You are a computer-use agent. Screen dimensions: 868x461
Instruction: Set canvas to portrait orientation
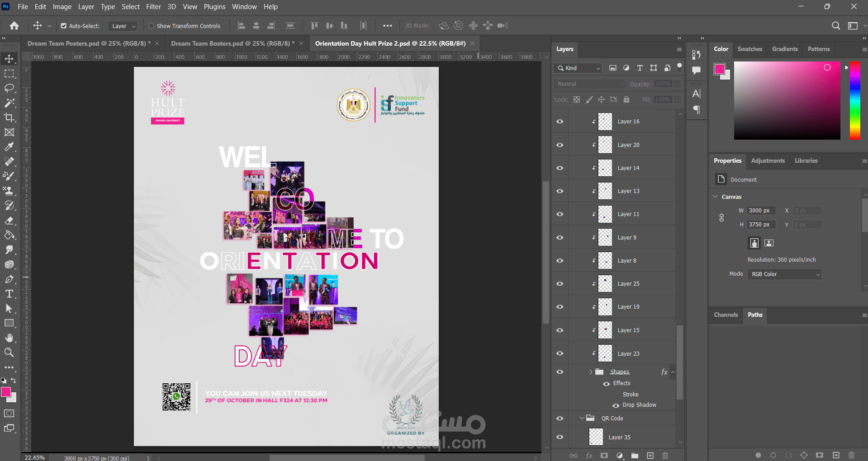(x=754, y=243)
